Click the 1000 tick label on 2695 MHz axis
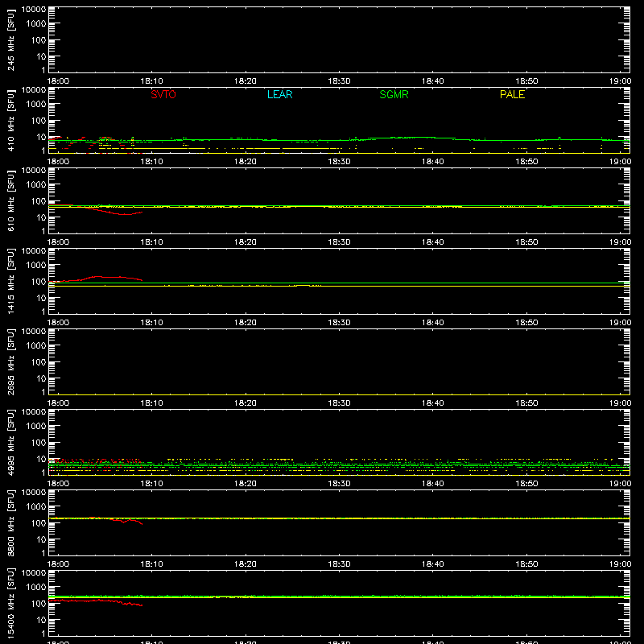 pyautogui.click(x=36, y=346)
